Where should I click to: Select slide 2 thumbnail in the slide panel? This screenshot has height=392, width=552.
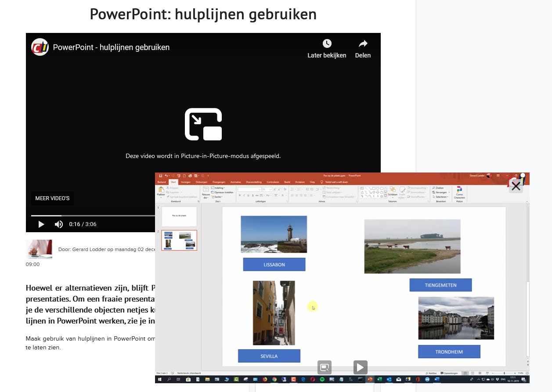click(x=179, y=240)
